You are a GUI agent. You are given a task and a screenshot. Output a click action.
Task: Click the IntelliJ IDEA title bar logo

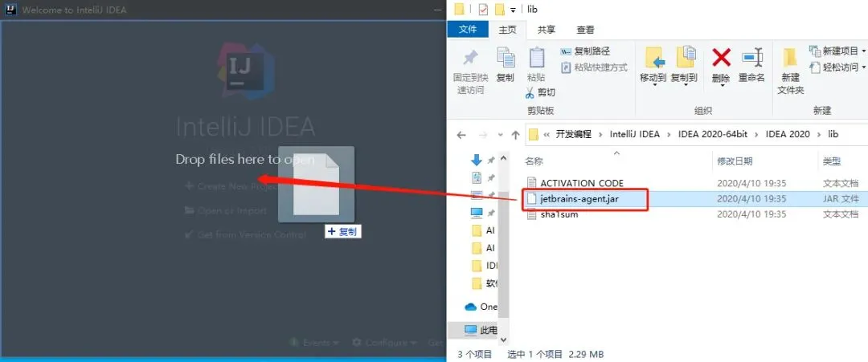tap(10, 10)
